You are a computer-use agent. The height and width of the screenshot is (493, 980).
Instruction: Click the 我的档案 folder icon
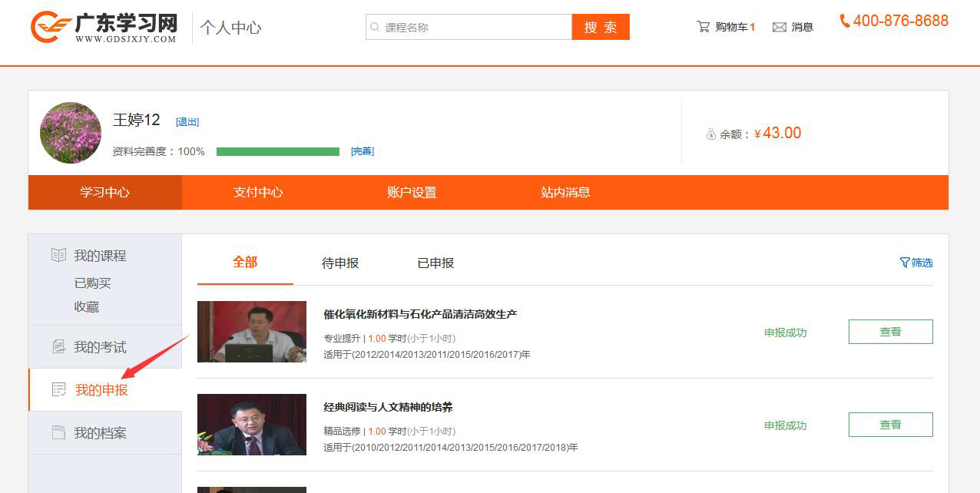(x=58, y=433)
